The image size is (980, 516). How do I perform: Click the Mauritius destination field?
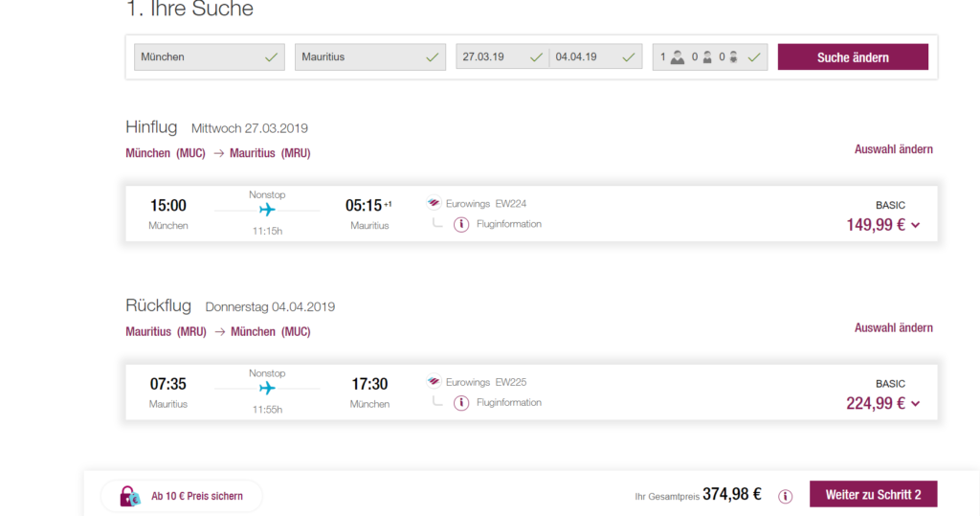point(369,57)
